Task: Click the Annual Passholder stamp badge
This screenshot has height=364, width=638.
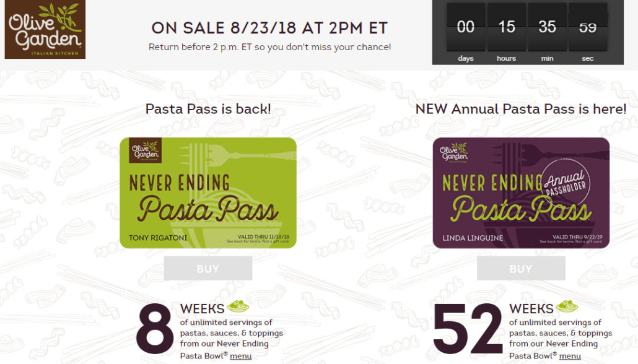Action: (566, 182)
